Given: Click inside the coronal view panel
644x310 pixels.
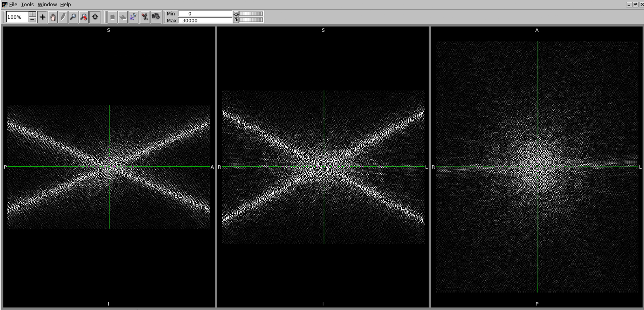Looking at the screenshot, I should (323, 167).
